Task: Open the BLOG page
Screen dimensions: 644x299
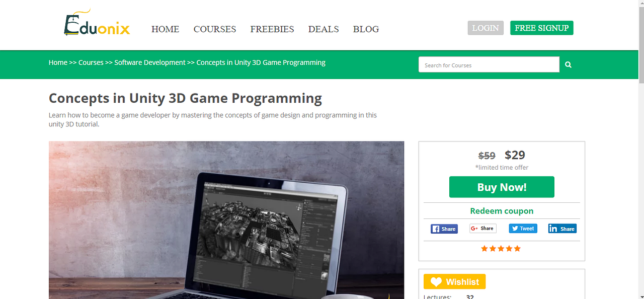Action: (366, 29)
